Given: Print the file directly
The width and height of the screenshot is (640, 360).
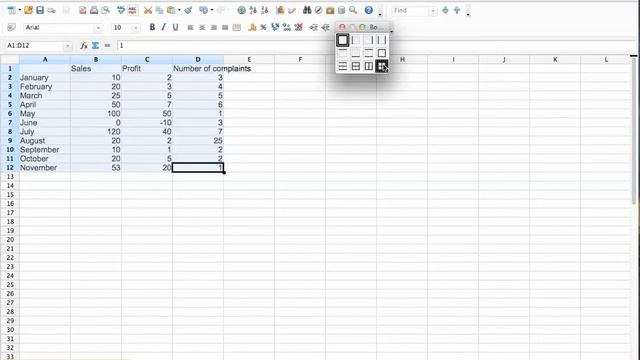Looking at the screenshot, I should tap(94, 10).
